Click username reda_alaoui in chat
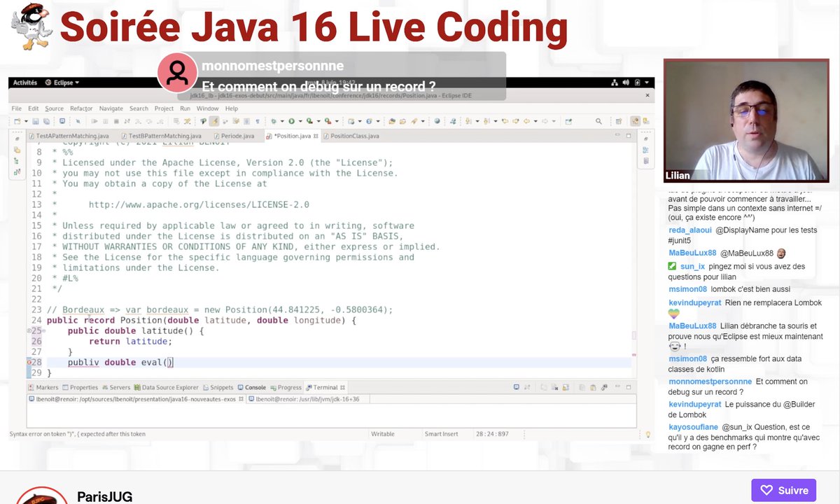 pyautogui.click(x=689, y=230)
